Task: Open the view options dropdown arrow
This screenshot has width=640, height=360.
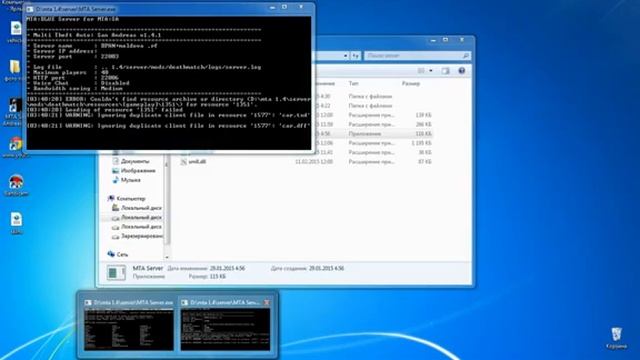Action: point(431,71)
